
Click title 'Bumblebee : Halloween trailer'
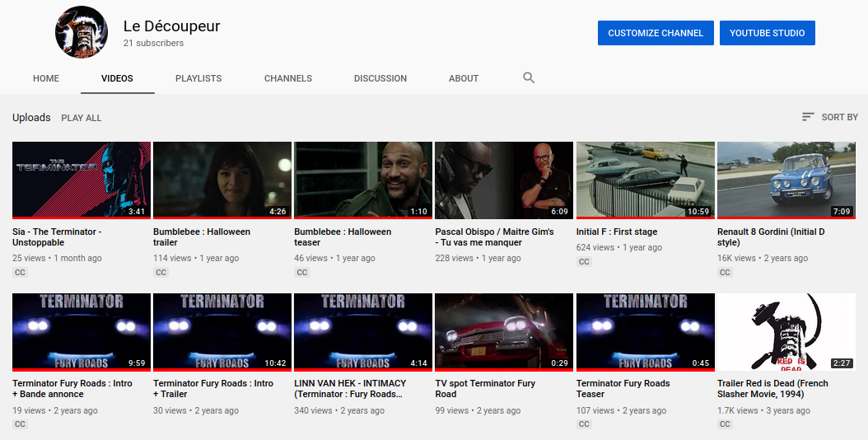[x=202, y=237]
